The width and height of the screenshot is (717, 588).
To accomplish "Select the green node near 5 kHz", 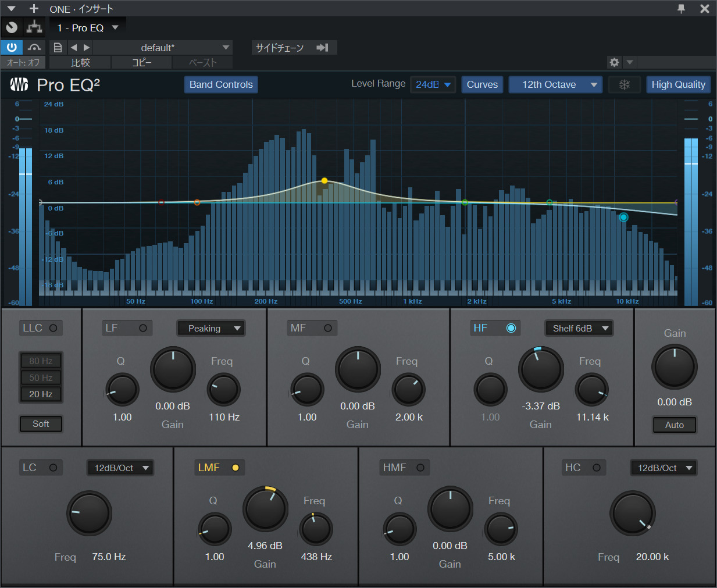I will point(550,202).
